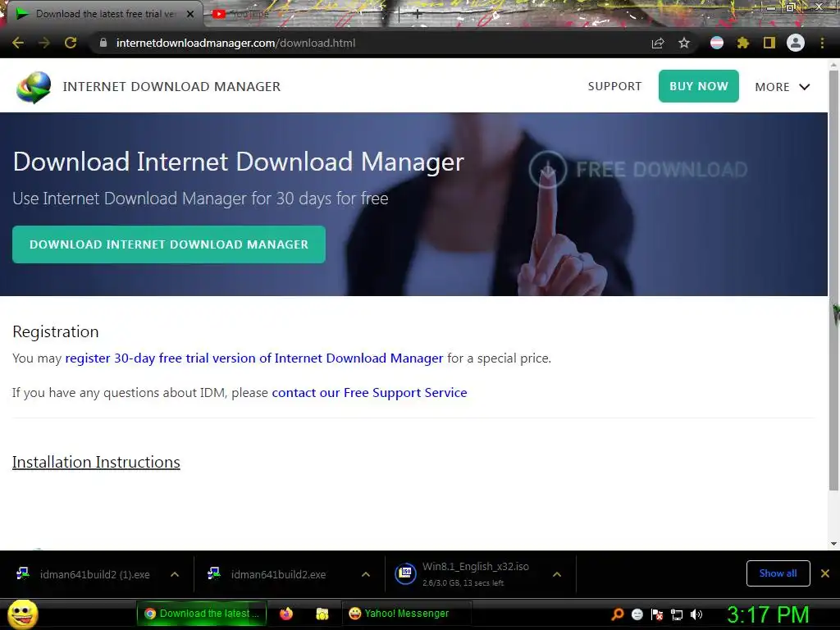Image resolution: width=840 pixels, height=630 pixels.
Task: Click the INTERNET DOWNLOAD MANAGER site title
Action: pos(171,86)
